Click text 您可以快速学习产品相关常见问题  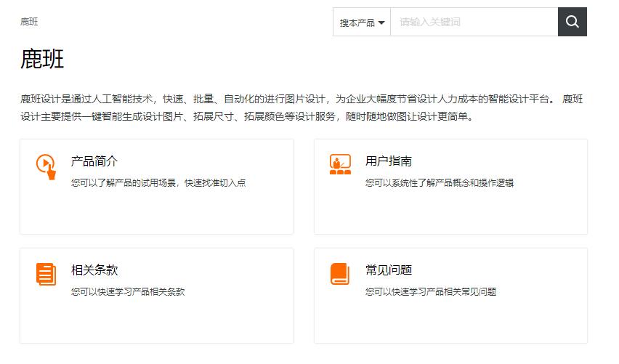point(431,292)
